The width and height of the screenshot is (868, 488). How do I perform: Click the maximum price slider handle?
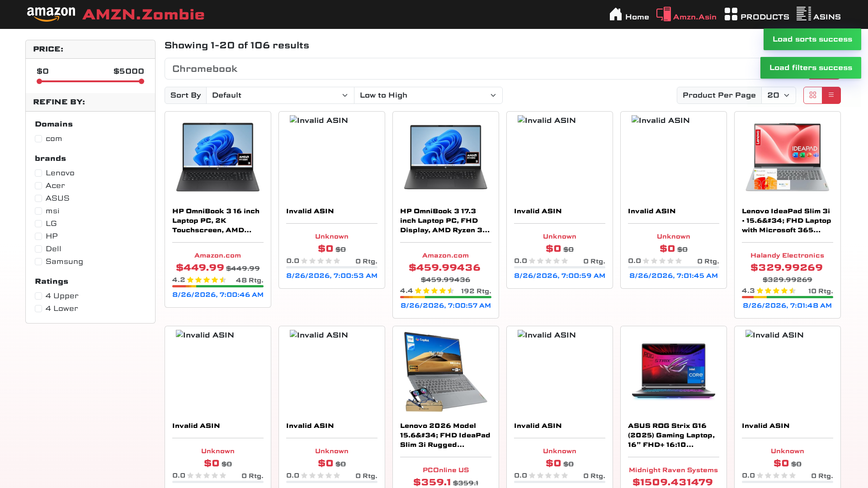pos(142,81)
